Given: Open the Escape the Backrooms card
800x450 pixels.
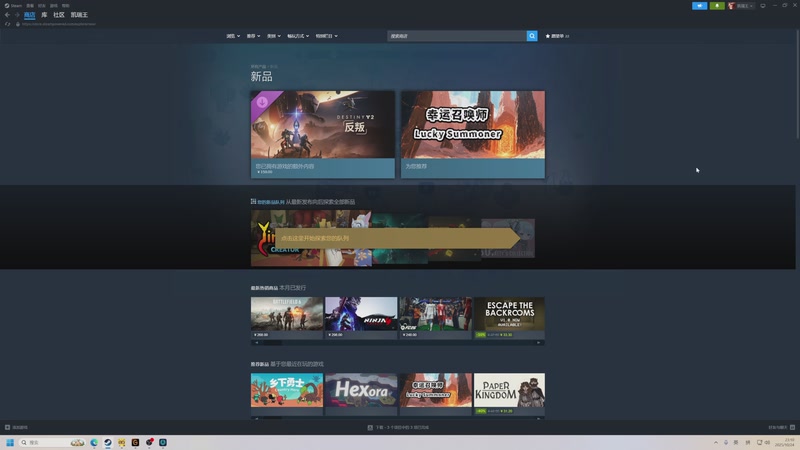Looking at the screenshot, I should pos(509,318).
